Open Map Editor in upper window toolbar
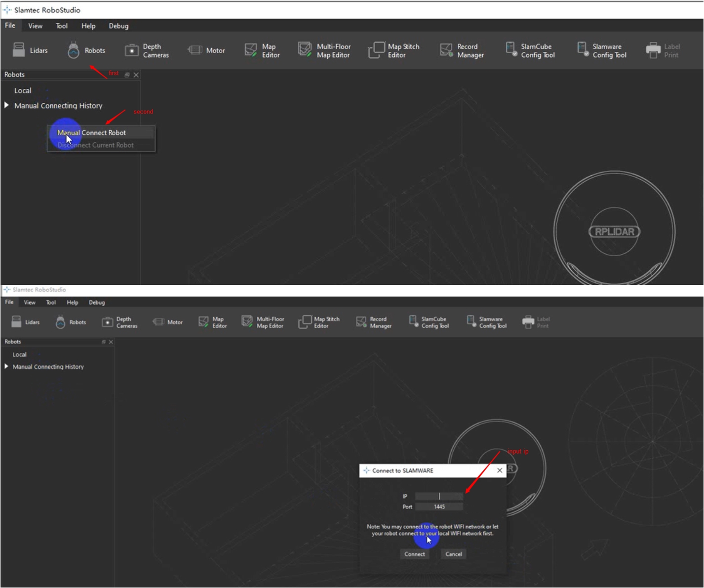The height and width of the screenshot is (588, 704). (262, 50)
